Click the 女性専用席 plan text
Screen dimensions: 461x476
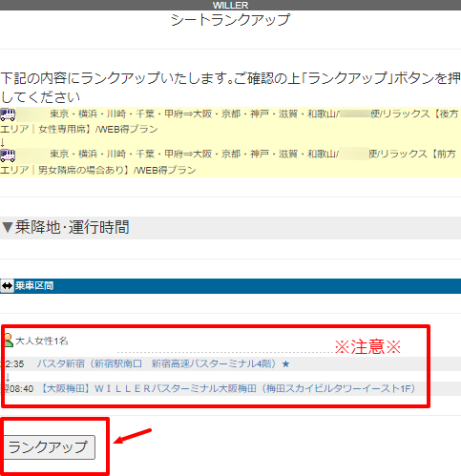62,129
